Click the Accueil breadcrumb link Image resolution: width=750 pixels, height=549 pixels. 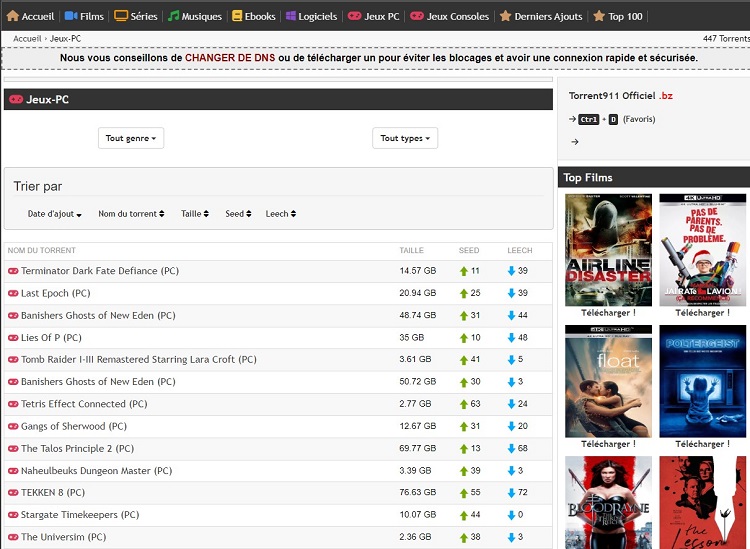[x=27, y=38]
